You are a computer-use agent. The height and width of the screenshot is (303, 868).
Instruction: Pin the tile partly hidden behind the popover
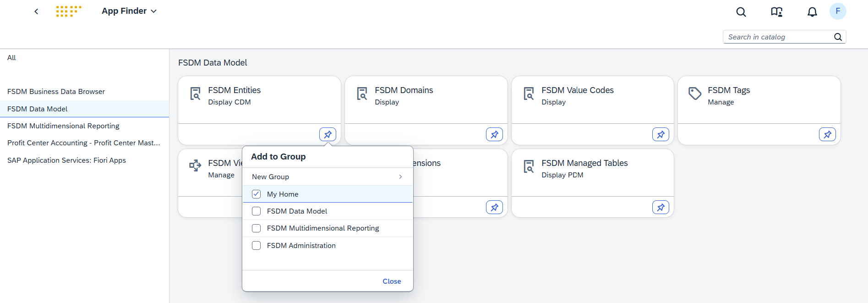[494, 207]
